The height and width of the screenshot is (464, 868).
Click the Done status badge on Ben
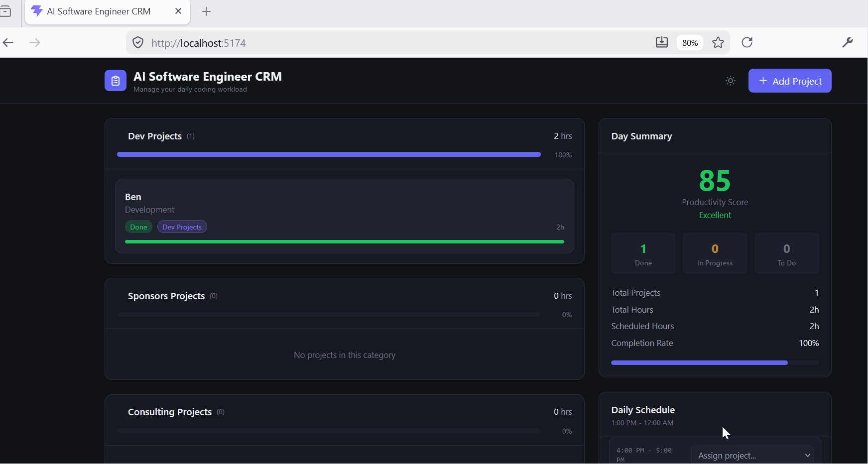pos(138,227)
